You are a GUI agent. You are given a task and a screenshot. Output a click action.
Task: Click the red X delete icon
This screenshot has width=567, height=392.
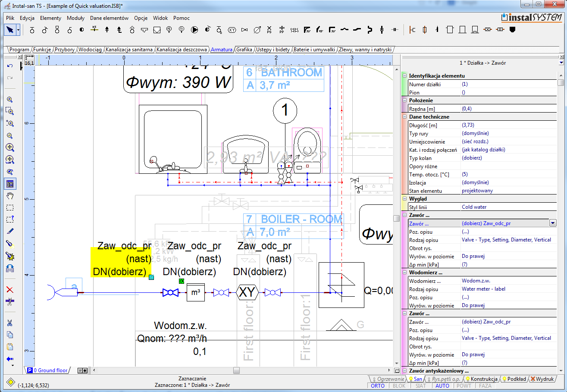tap(10, 289)
